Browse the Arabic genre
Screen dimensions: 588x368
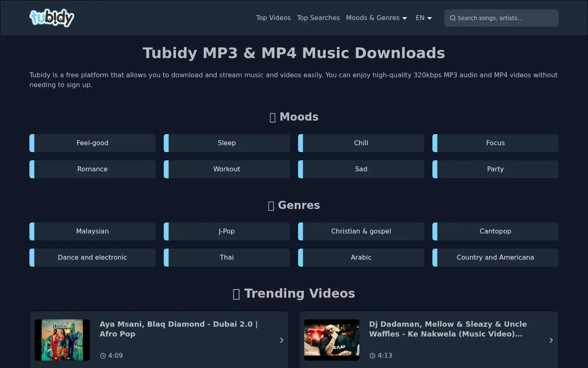coord(361,258)
